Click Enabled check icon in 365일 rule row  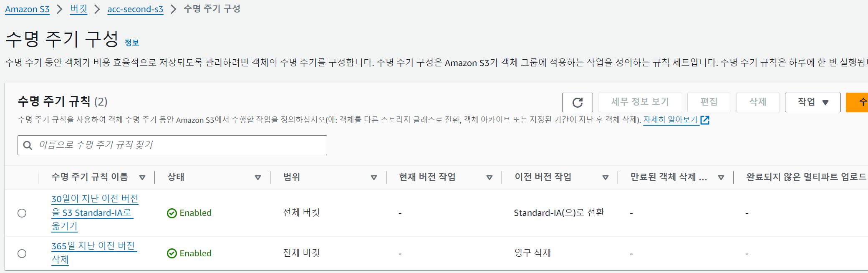tap(172, 253)
